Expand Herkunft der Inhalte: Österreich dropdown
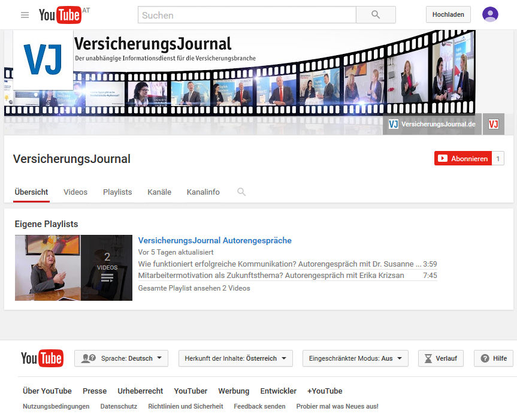 235,358
